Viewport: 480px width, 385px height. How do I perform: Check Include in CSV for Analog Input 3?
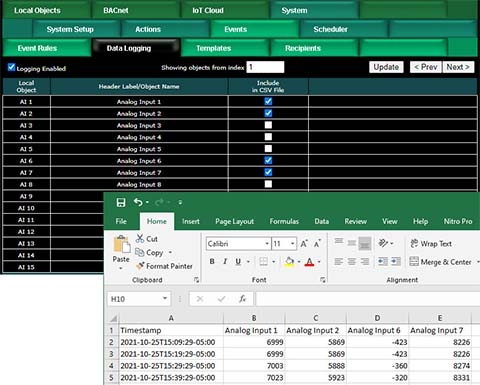pos(268,125)
